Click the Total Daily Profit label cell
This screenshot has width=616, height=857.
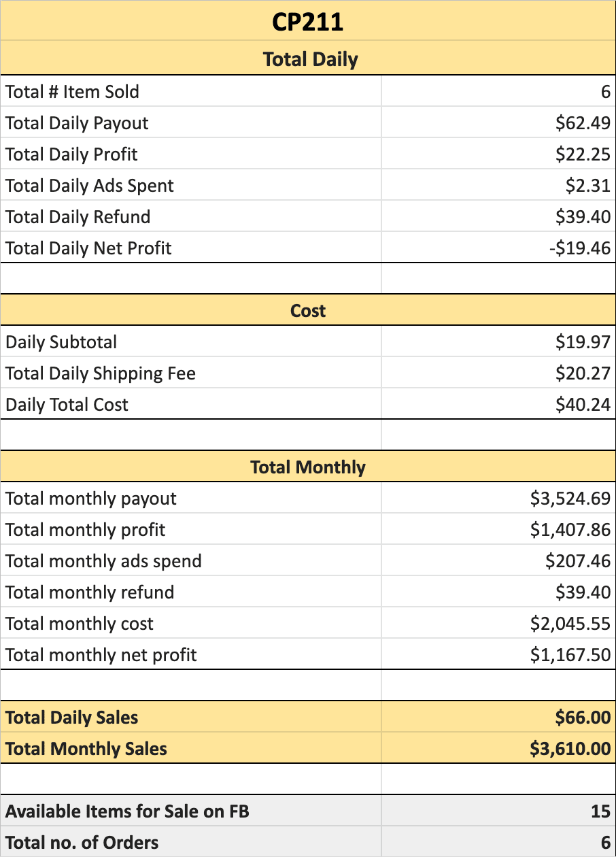(191, 154)
